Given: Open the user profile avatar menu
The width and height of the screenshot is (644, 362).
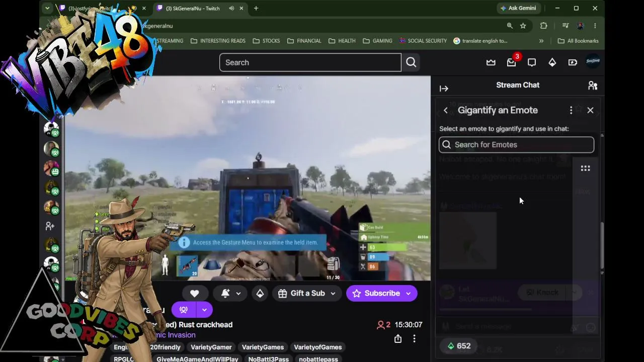Looking at the screenshot, I should tap(593, 62).
